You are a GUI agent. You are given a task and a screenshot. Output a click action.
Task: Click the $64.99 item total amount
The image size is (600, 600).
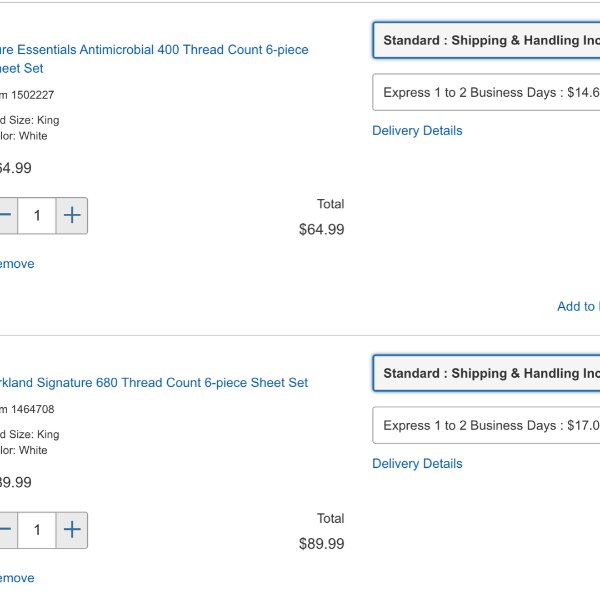tap(321, 229)
